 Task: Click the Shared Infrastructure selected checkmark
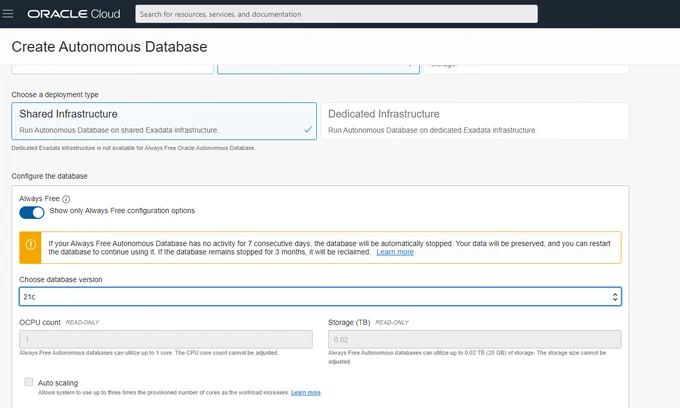coord(308,129)
